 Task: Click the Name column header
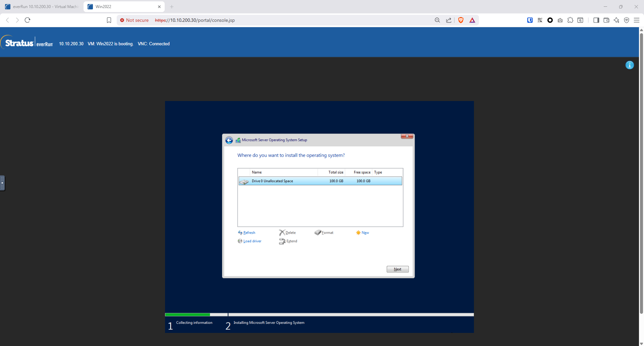257,172
